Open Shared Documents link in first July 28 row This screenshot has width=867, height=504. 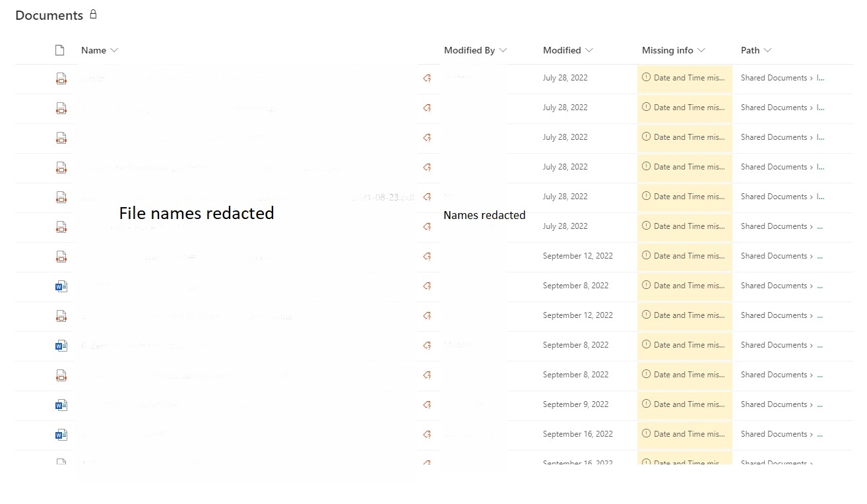[773, 78]
